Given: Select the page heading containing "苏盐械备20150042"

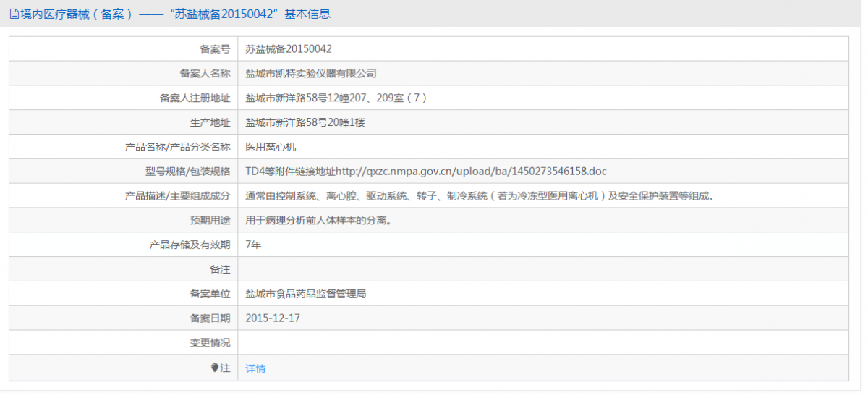Looking at the screenshot, I should pyautogui.click(x=175, y=14).
